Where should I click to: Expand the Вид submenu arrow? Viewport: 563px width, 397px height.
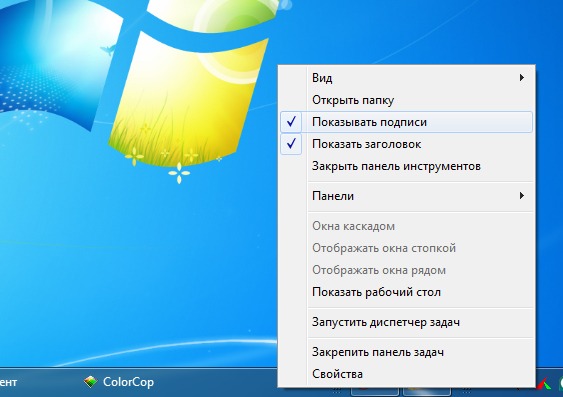tap(522, 78)
